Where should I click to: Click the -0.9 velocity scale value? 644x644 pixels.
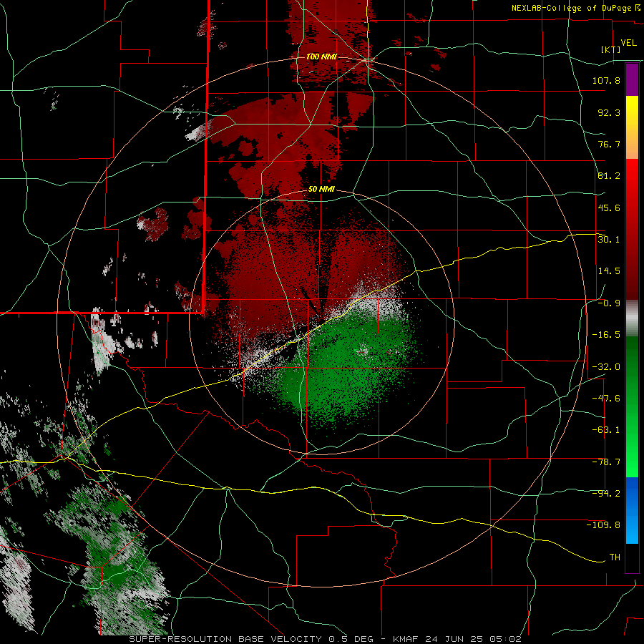pyautogui.click(x=609, y=303)
